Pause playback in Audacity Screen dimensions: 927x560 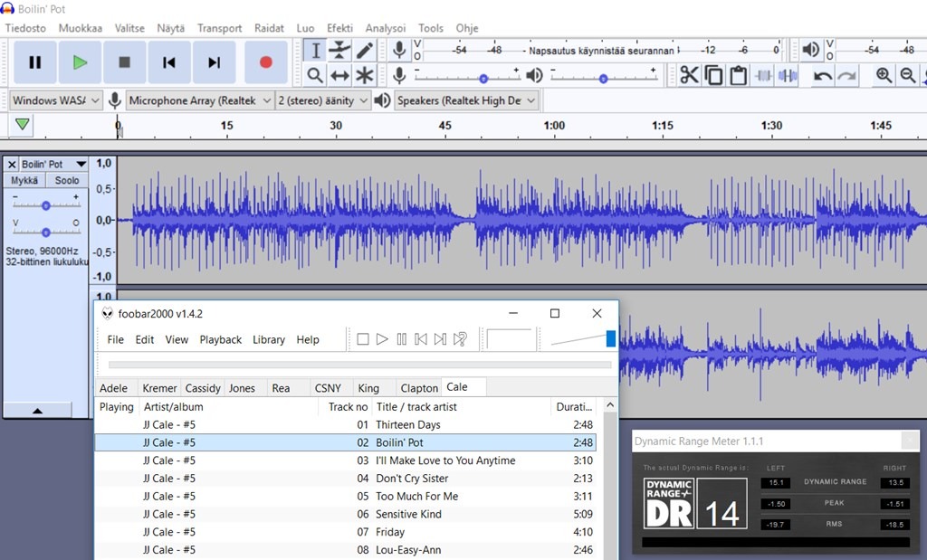click(x=35, y=62)
